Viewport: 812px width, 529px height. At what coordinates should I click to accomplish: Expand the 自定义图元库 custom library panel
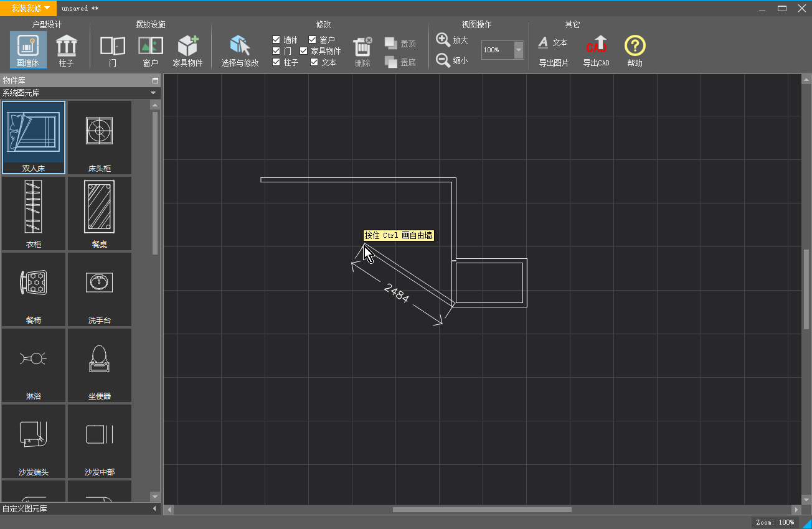pos(154,509)
